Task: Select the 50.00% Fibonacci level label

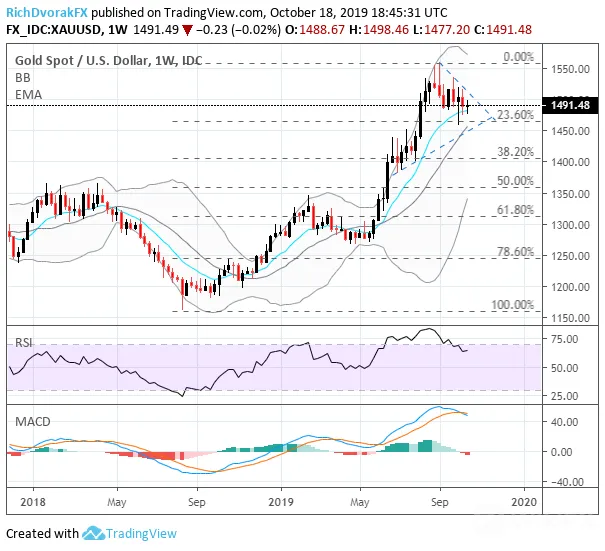Action: click(x=515, y=181)
